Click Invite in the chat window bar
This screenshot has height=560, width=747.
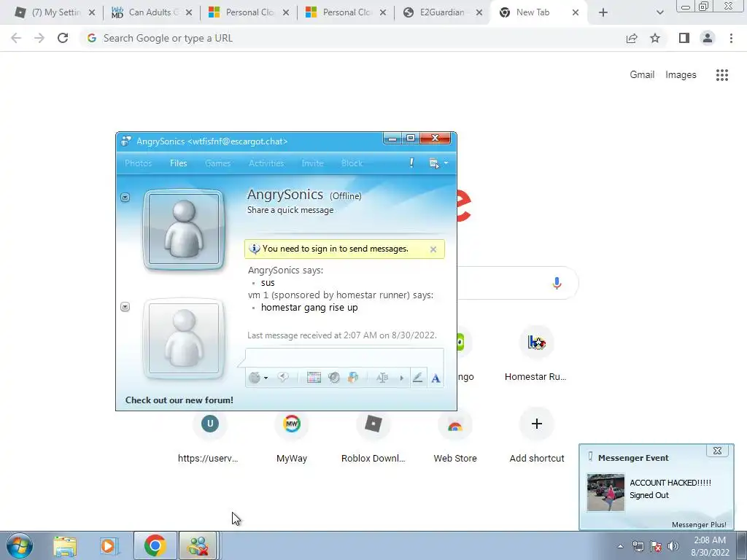tap(312, 163)
